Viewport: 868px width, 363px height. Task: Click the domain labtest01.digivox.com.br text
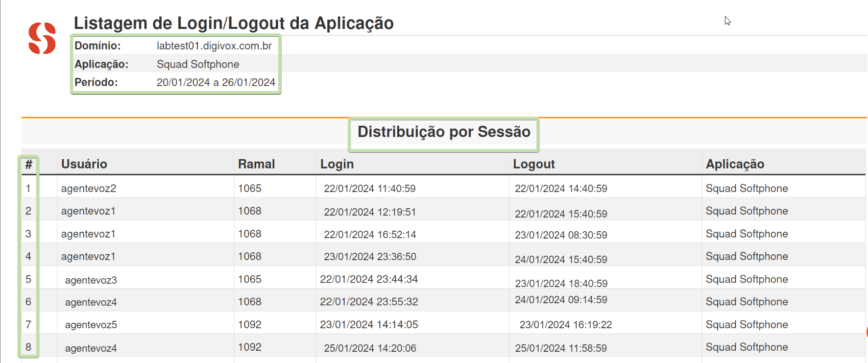point(214,46)
